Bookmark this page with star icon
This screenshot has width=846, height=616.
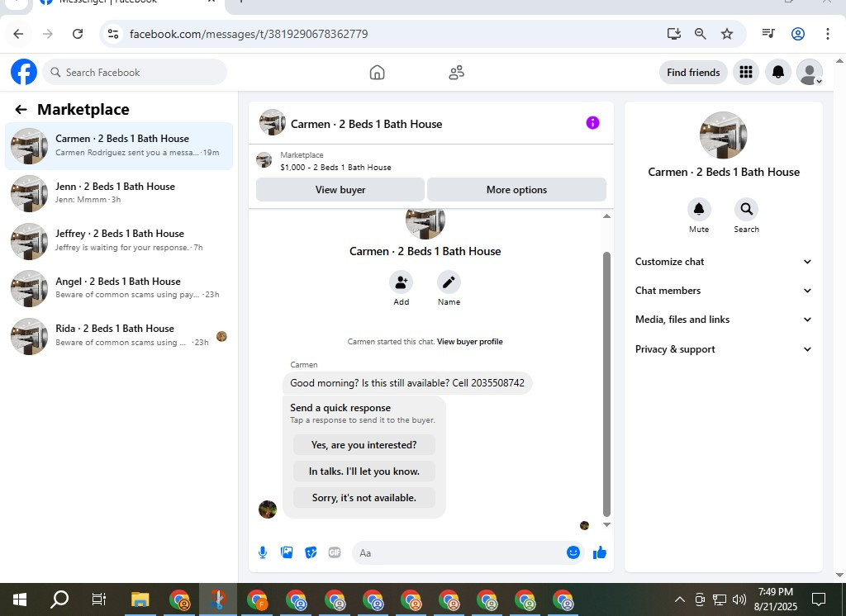[727, 34]
